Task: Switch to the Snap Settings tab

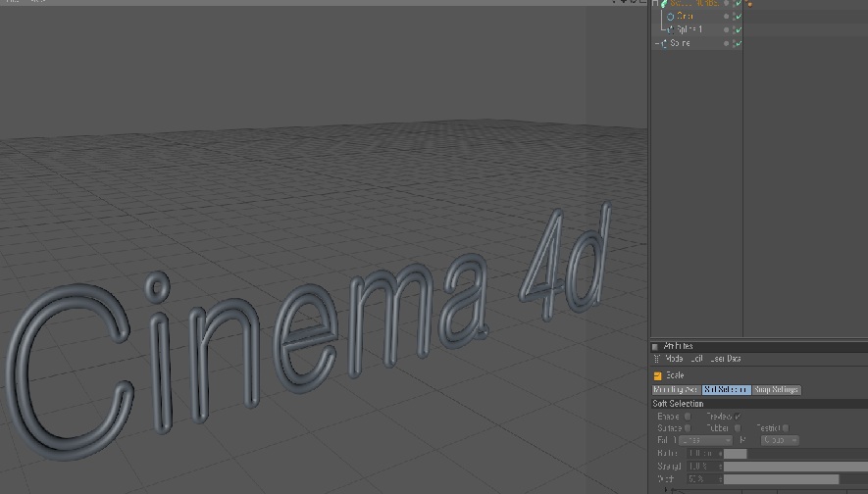Action: coord(777,390)
